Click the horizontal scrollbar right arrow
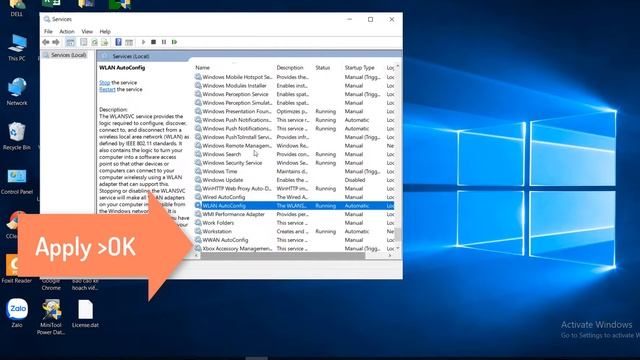Viewport: 640px width, 360px height. (390, 256)
